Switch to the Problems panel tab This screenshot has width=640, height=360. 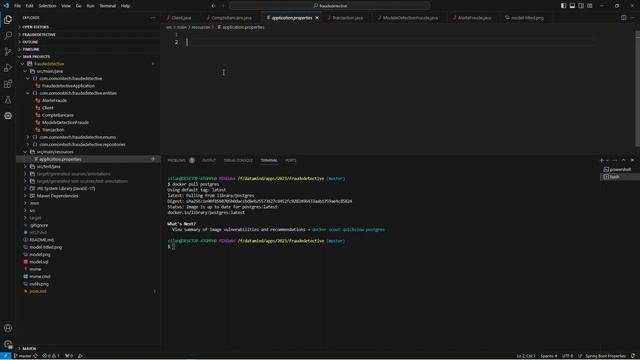pyautogui.click(x=177, y=160)
